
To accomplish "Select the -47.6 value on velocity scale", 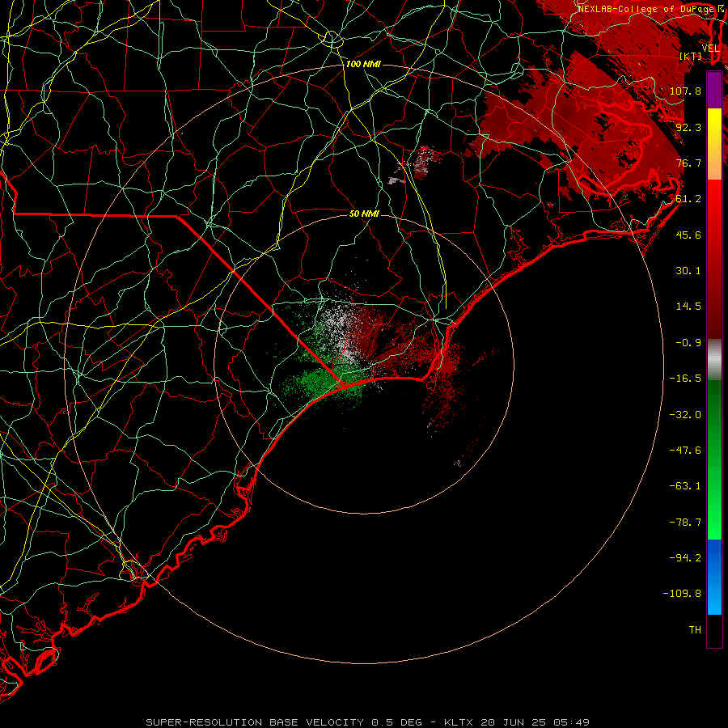I will coord(685,451).
